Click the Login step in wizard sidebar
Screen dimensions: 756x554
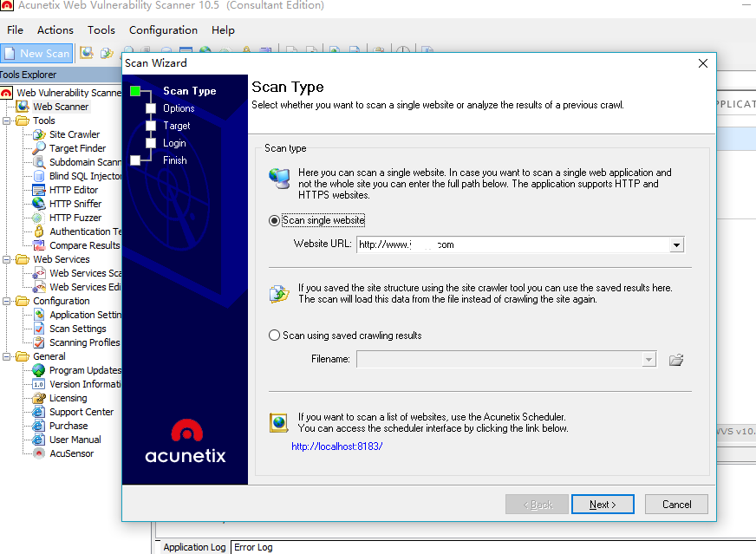pyautogui.click(x=174, y=143)
